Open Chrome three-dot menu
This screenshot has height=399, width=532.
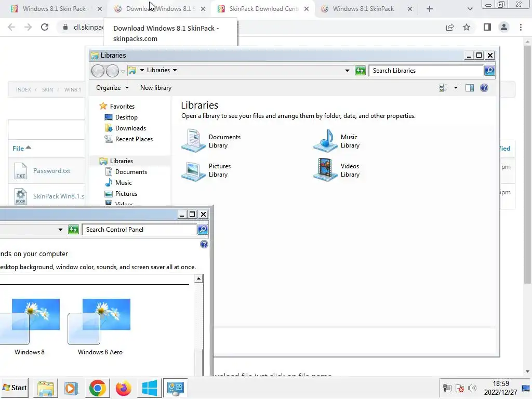(521, 27)
